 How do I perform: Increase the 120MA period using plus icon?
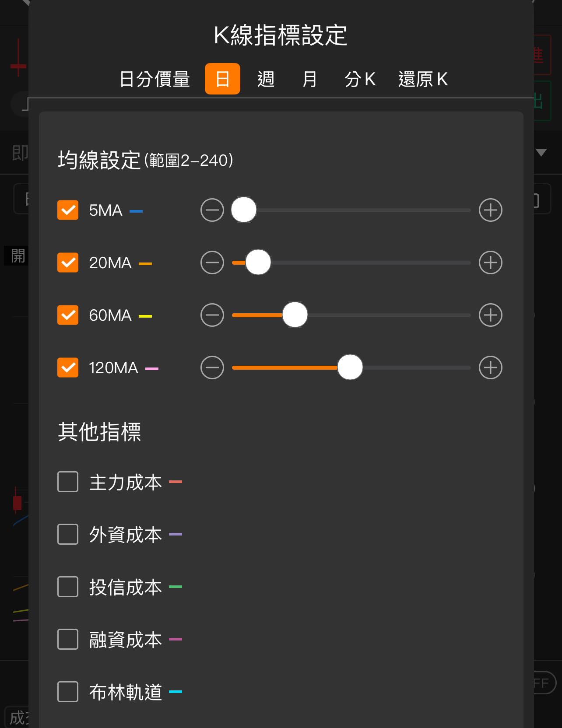point(490,367)
